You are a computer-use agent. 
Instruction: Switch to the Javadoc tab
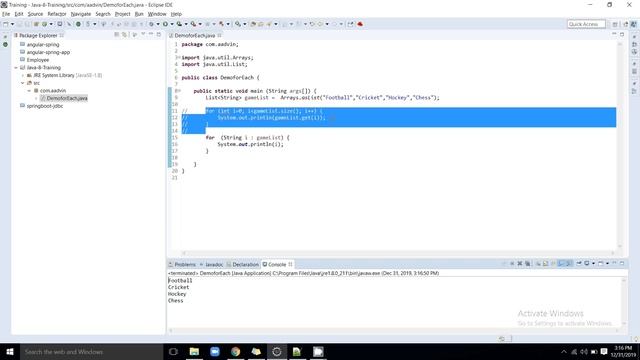coord(211,264)
